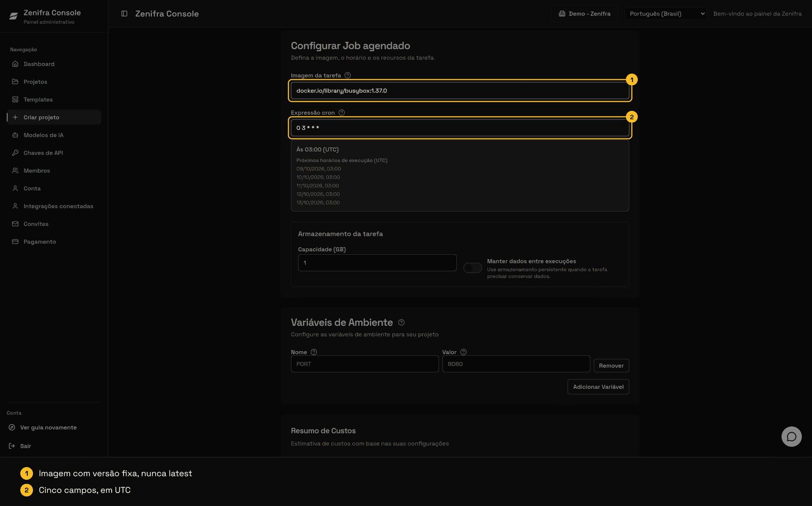The width and height of the screenshot is (812, 506).
Task: Click the Valor field help icon
Action: 464,352
